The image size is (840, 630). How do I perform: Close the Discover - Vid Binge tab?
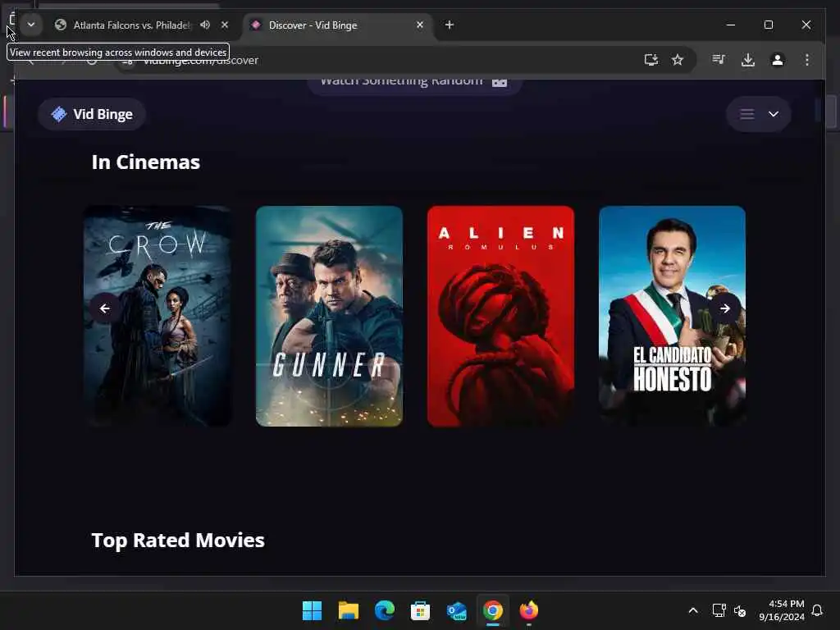(x=420, y=25)
